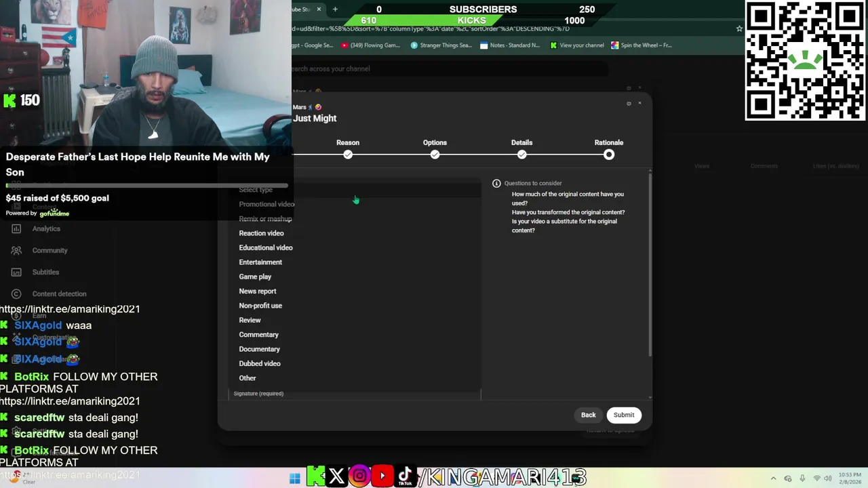Click the 'Likes (vs. dislikes)' column header
868x488 pixels.
pos(835,166)
